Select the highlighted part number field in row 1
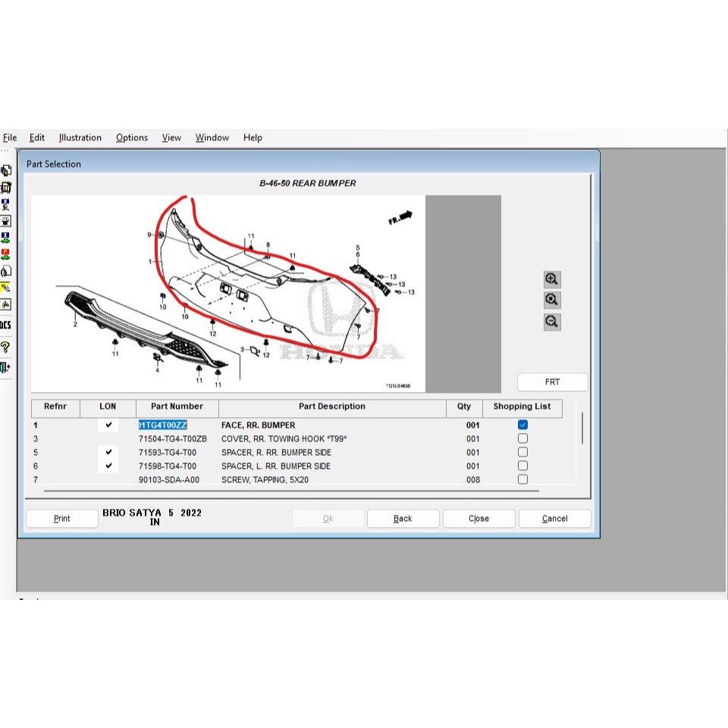 162,425
